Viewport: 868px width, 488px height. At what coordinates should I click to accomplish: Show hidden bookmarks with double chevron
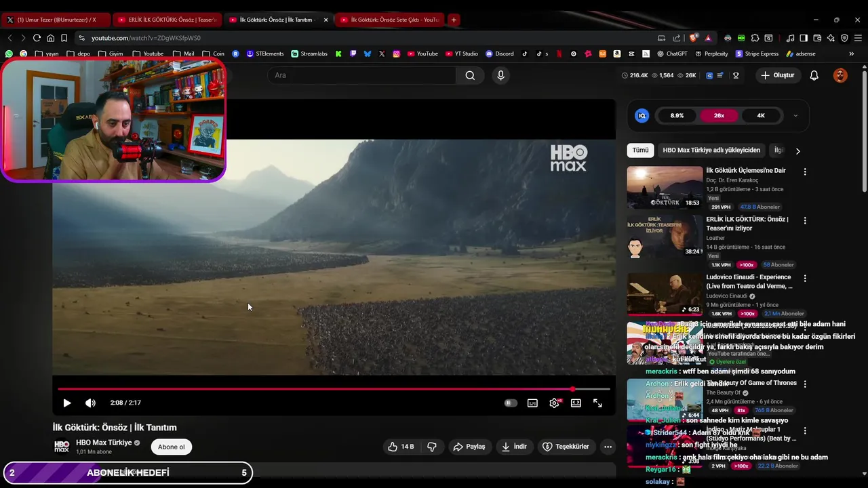coord(852,54)
